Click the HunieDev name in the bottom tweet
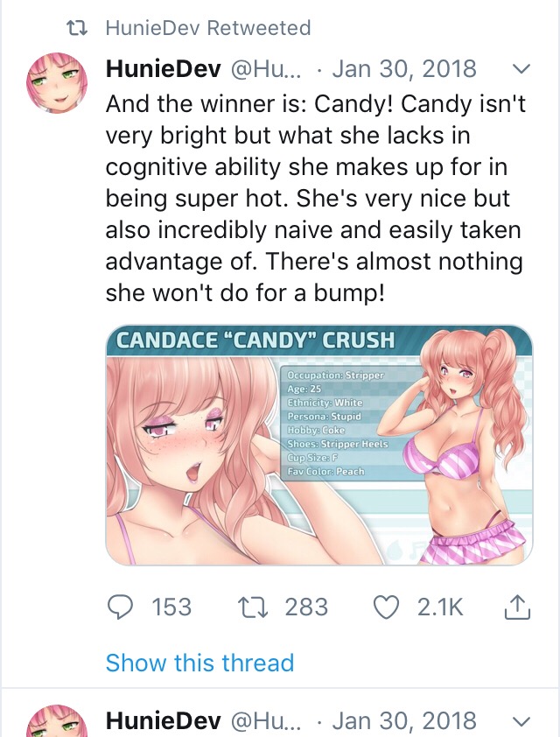The width and height of the screenshot is (560, 737). (x=164, y=720)
